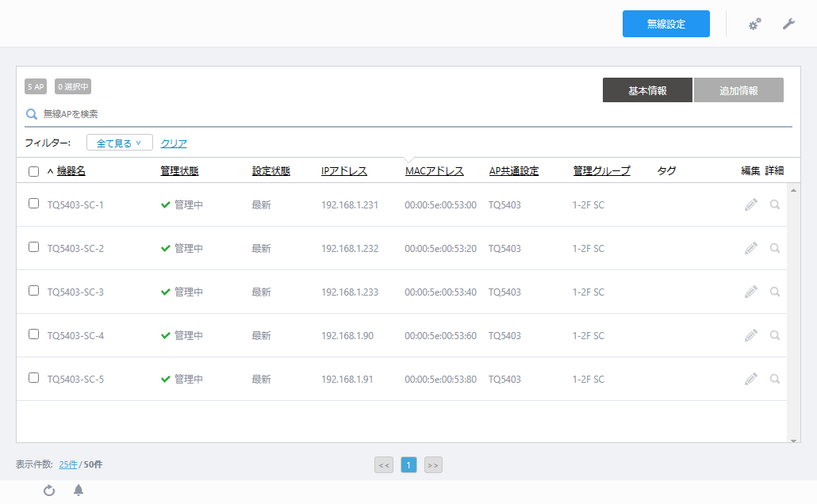Click MAC address 00:00:5e:00:53:40
Viewport: 817px width, 504px height.
point(441,292)
